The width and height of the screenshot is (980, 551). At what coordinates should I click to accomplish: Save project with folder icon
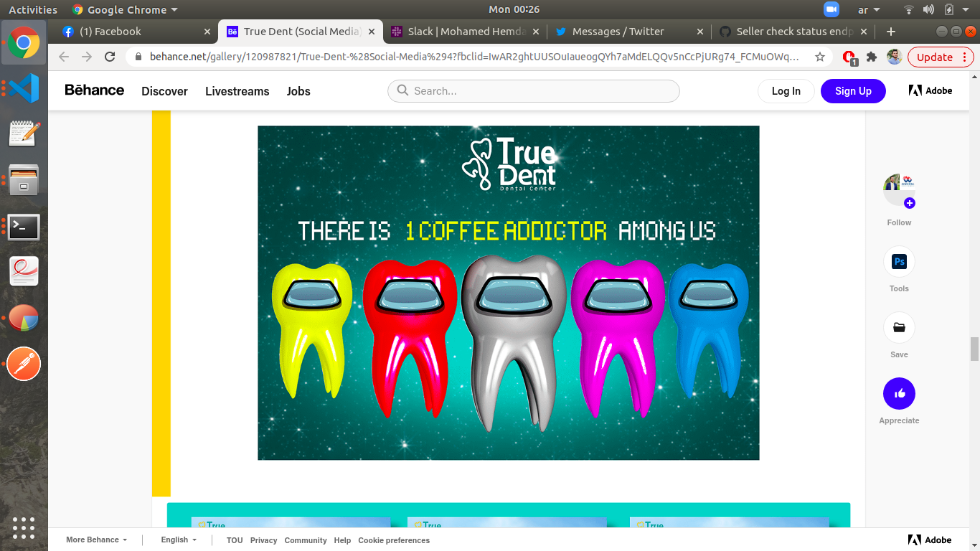pyautogui.click(x=899, y=328)
